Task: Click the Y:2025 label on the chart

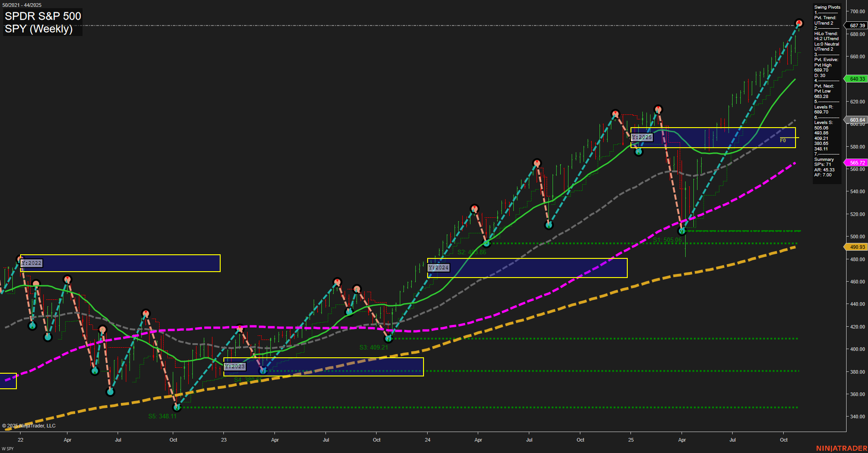Action: coord(641,137)
